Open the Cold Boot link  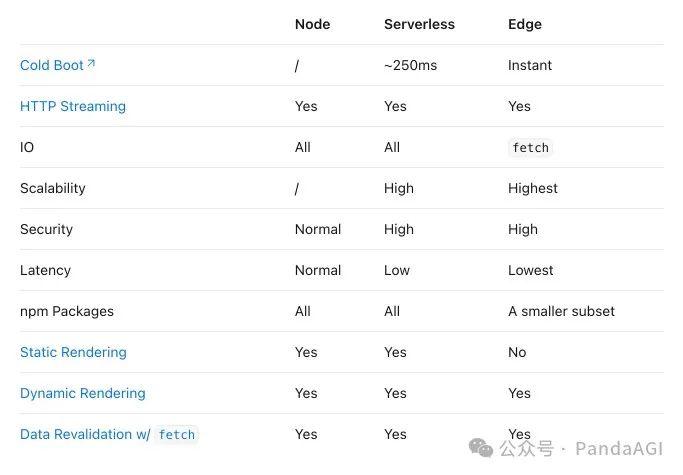tap(52, 65)
